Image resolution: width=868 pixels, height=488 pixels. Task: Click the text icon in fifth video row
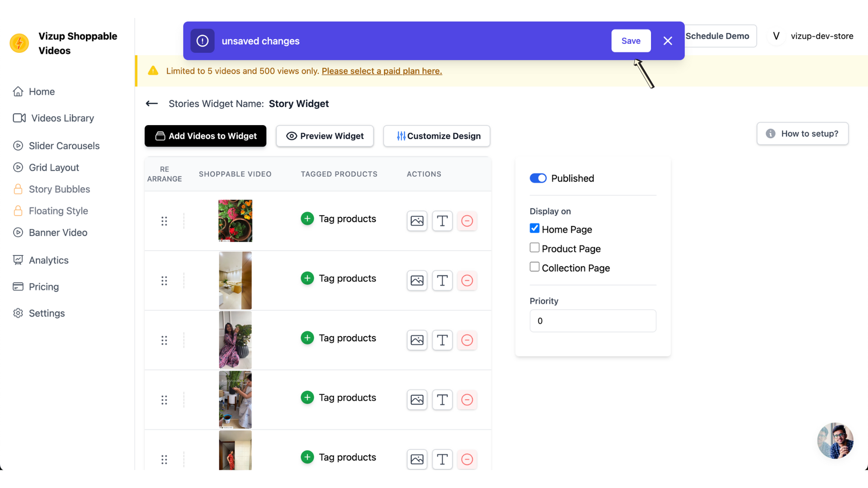tap(442, 460)
